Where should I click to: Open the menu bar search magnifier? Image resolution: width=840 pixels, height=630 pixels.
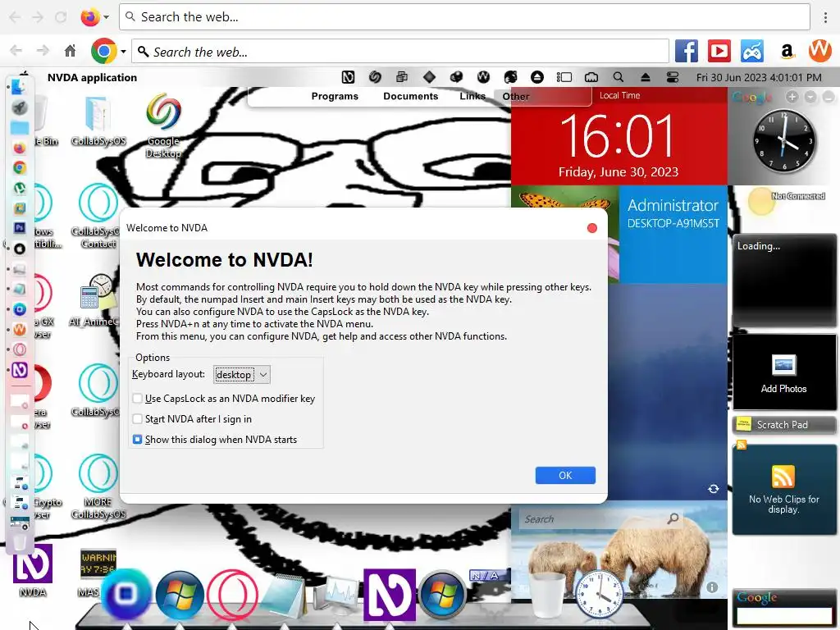619,77
